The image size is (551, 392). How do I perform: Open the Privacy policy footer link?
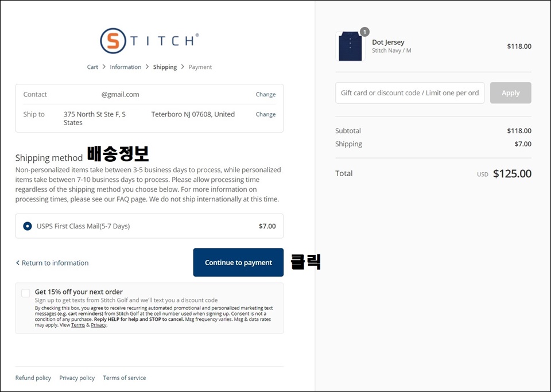point(77,378)
